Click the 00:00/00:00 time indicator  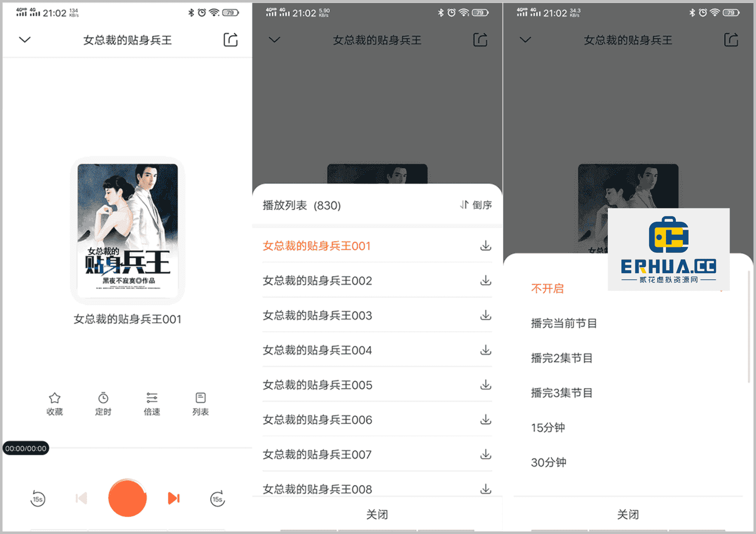click(26, 448)
